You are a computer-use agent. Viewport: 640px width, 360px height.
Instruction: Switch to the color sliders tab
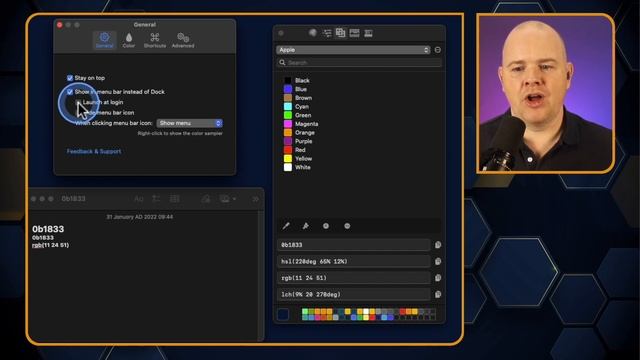327,33
